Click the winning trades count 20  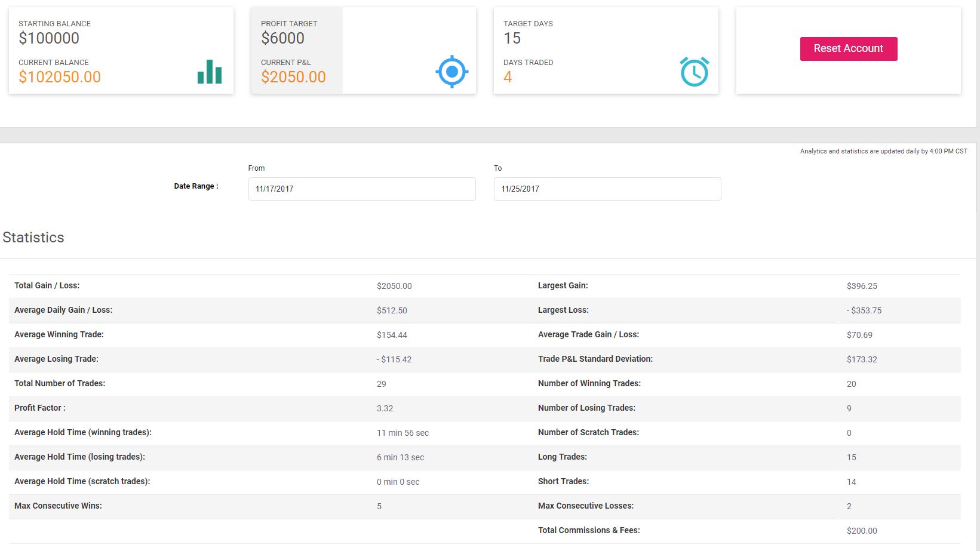(852, 384)
